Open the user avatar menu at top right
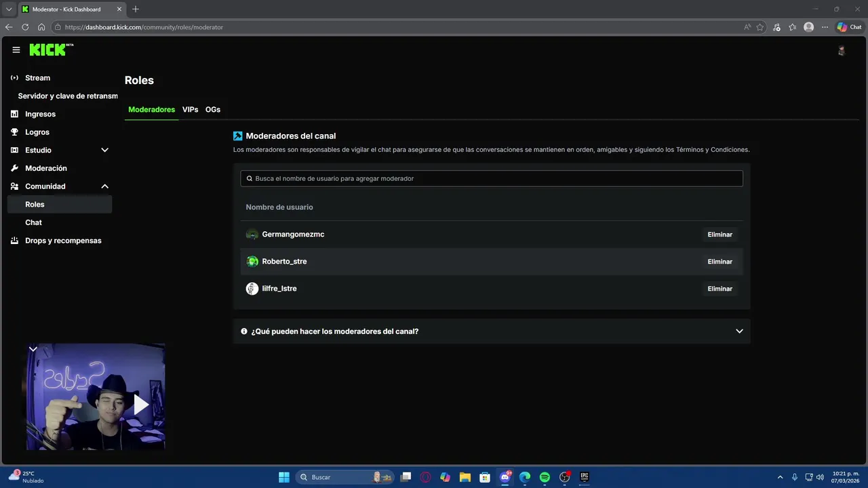Viewport: 868px width, 488px height. coord(842,50)
